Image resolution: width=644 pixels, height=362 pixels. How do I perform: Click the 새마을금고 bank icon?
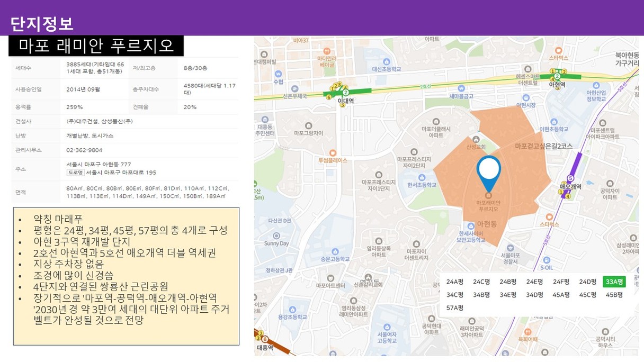[461, 89]
